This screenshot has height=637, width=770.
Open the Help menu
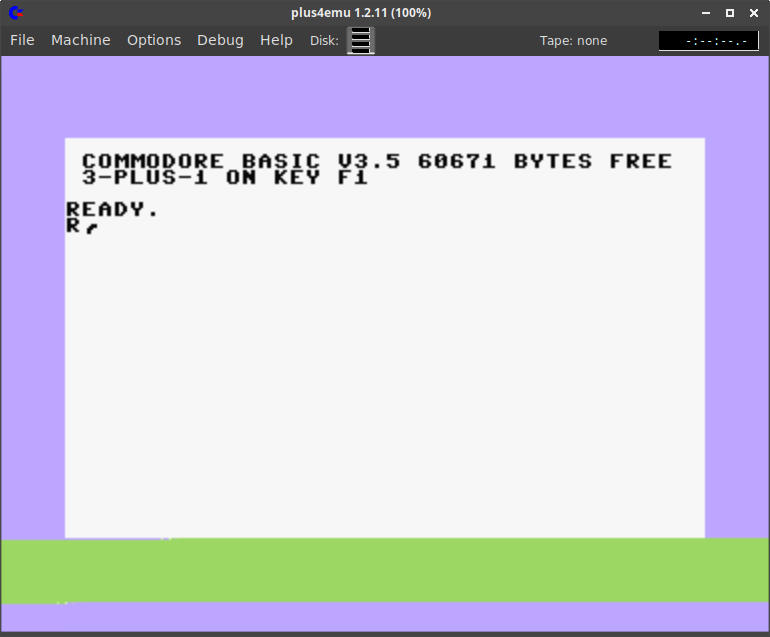click(x=276, y=40)
